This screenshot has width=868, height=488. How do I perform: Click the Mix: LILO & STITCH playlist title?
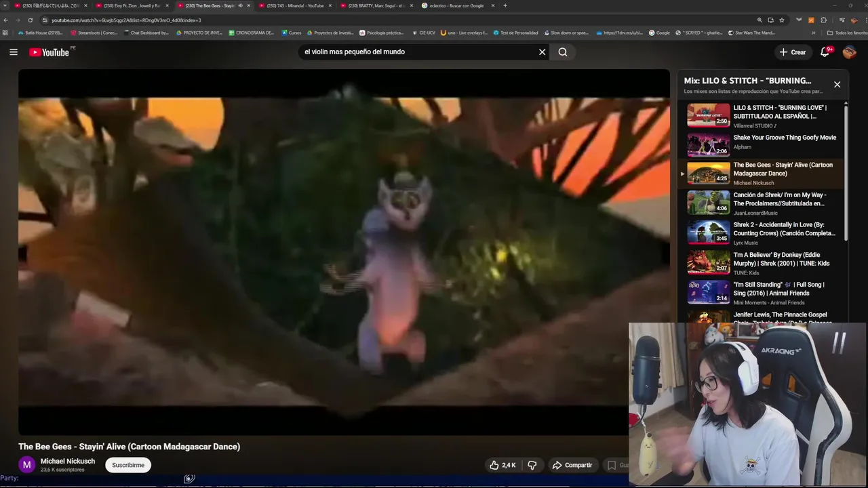click(x=747, y=81)
